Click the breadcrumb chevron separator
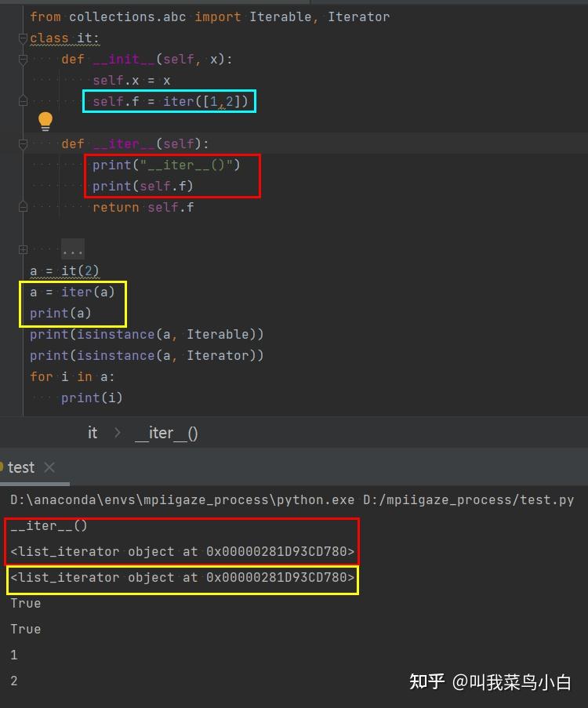Screen dimensions: 588x708 118,433
